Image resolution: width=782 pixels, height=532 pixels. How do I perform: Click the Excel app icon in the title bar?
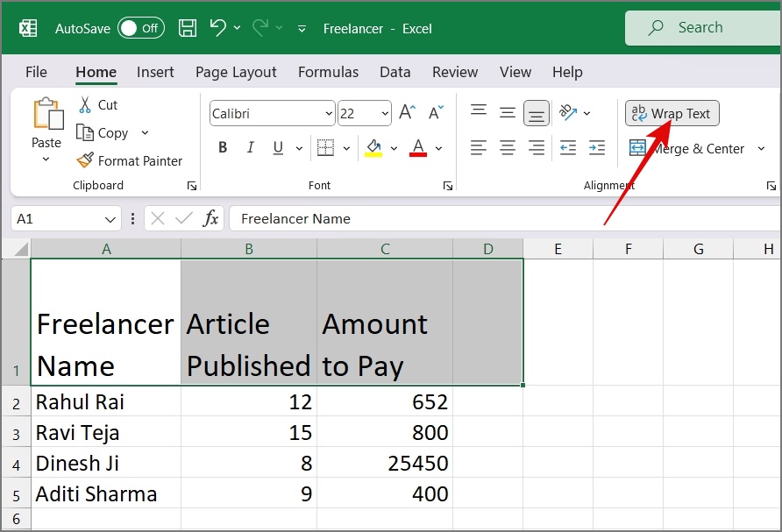[28, 28]
